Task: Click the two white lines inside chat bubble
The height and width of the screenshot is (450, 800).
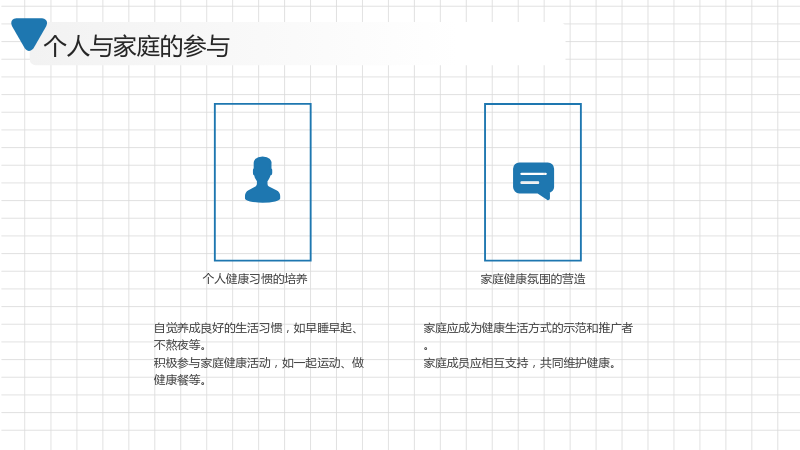Action: coord(533,178)
